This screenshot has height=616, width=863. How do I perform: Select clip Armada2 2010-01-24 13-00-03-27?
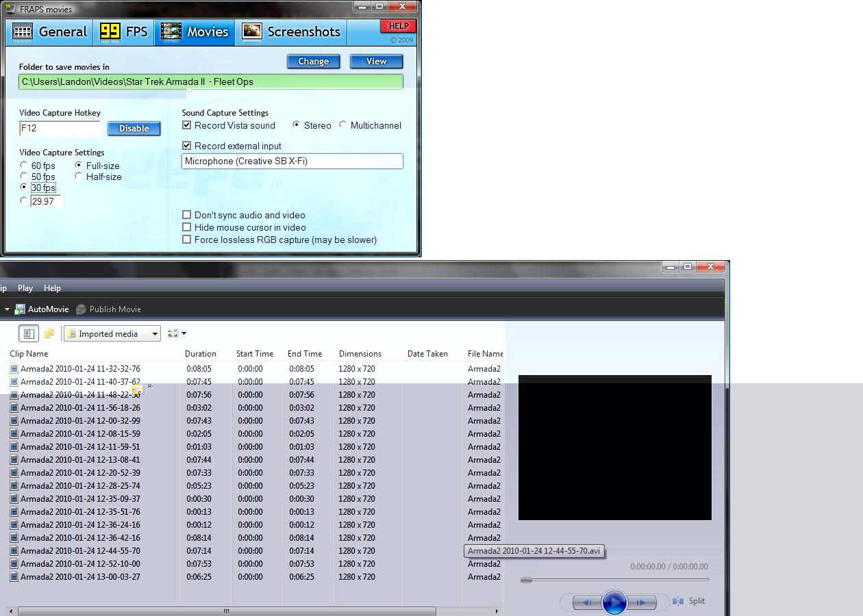coord(80,577)
